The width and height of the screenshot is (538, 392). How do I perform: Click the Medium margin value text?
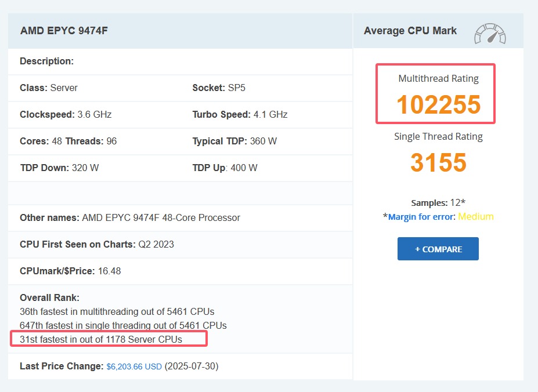click(476, 217)
